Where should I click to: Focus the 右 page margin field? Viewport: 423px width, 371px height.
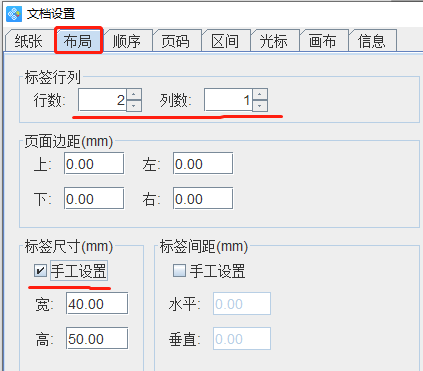pos(203,198)
